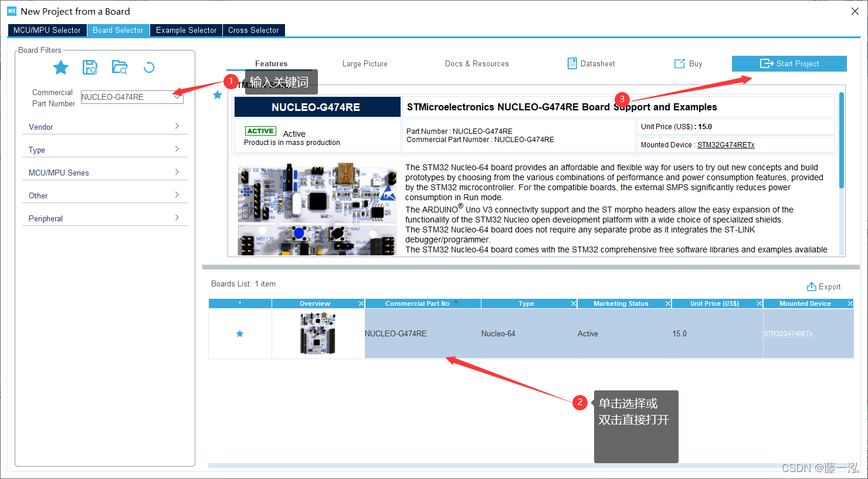Viewport: 868px width, 479px height.
Task: Open Docs & Resources tab
Action: click(477, 63)
